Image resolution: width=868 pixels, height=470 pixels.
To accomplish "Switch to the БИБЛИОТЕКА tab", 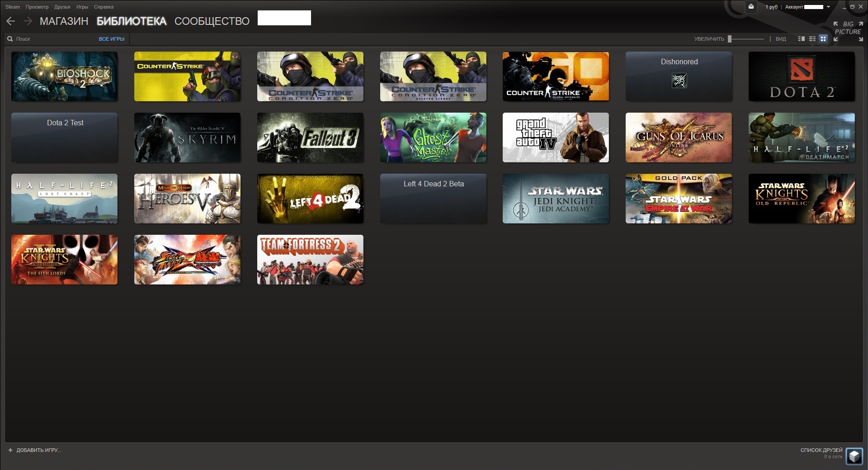I will click(x=132, y=21).
